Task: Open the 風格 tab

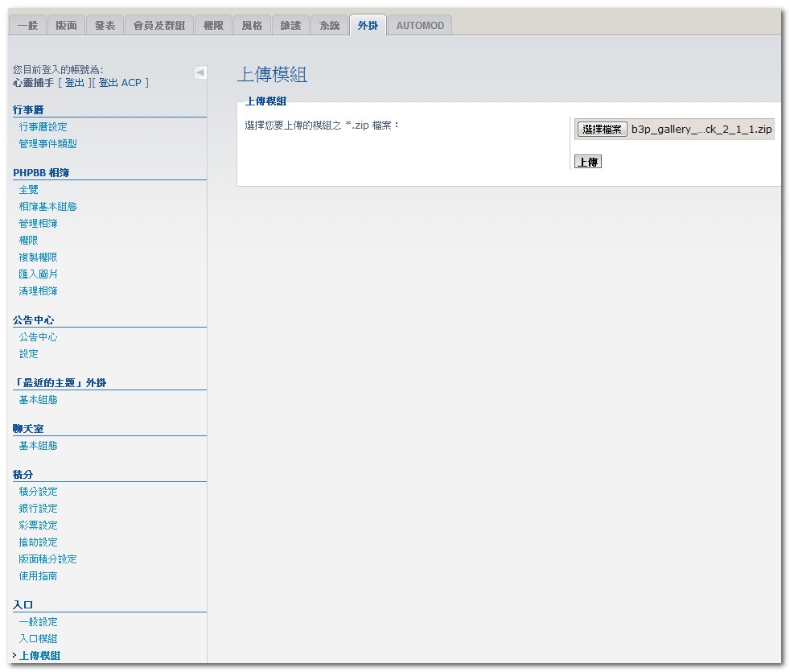Action: click(x=252, y=26)
